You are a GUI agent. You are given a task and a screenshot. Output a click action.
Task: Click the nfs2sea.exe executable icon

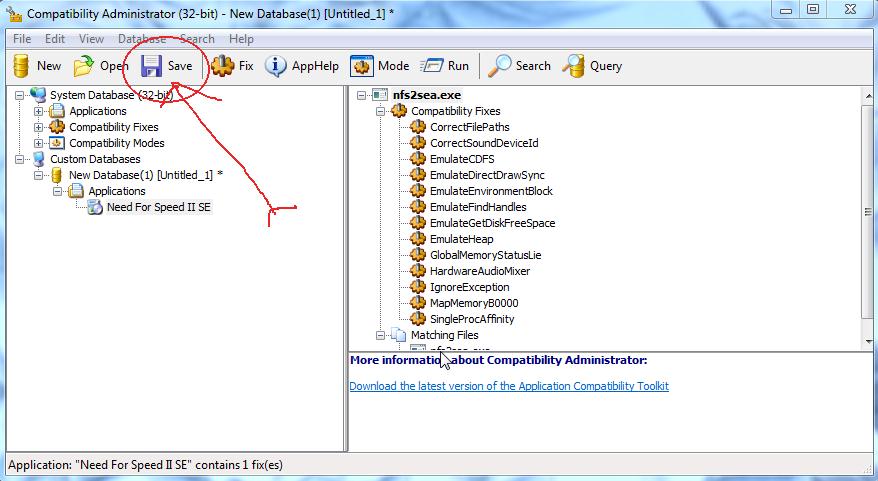pos(380,95)
